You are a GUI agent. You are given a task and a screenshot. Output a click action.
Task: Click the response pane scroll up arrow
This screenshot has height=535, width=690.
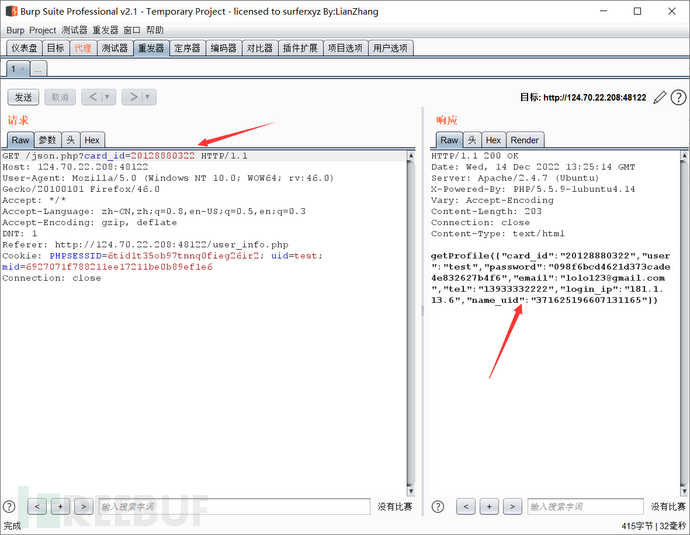(x=684, y=155)
